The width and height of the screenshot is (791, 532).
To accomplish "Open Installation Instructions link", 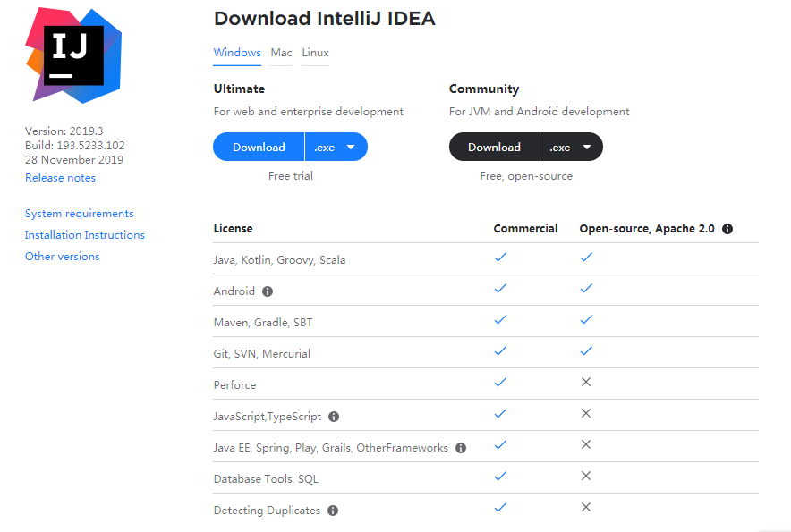I will (x=84, y=235).
